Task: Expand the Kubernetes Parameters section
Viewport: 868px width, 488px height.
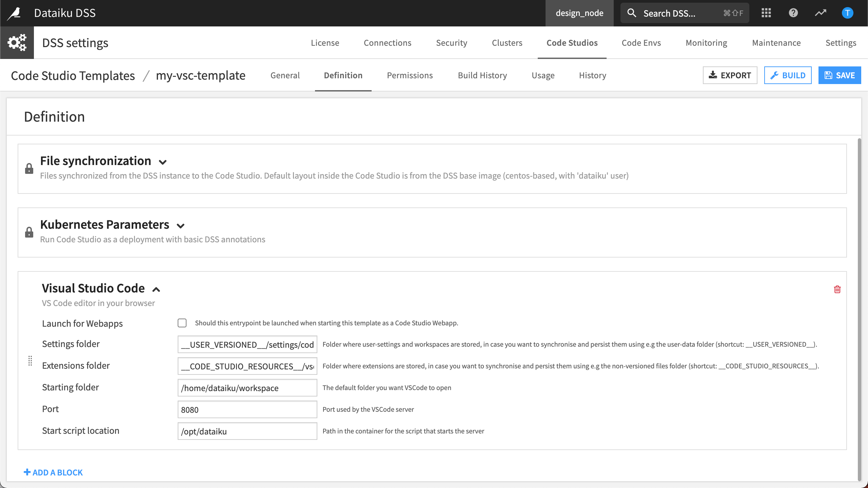Action: pos(181,226)
